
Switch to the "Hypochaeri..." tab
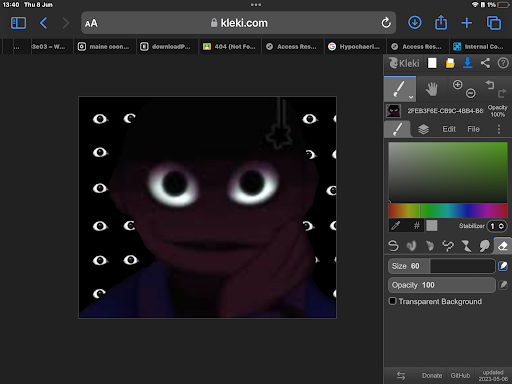[x=355, y=47]
